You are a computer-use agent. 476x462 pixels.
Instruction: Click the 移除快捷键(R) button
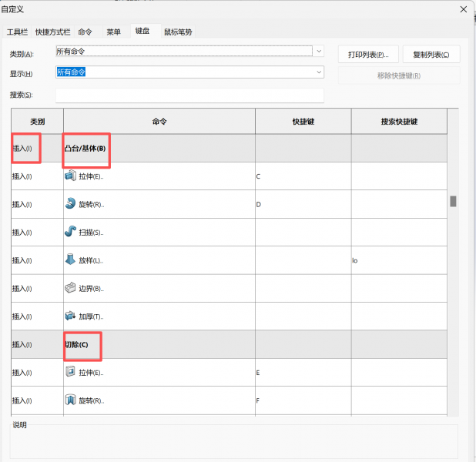[399, 75]
